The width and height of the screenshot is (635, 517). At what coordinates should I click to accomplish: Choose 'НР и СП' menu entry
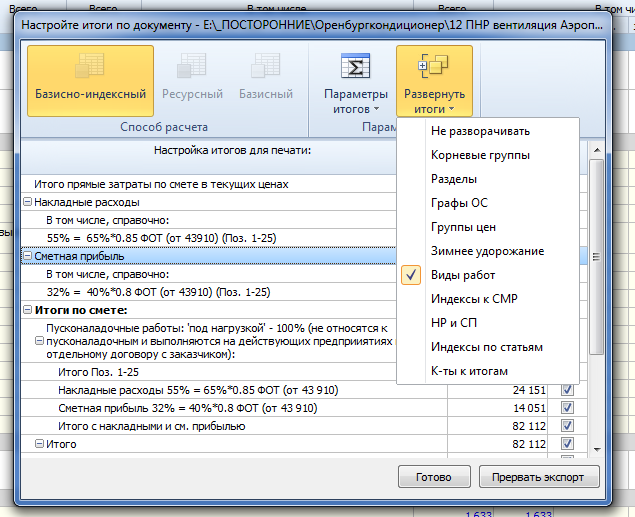pyautogui.click(x=488, y=323)
